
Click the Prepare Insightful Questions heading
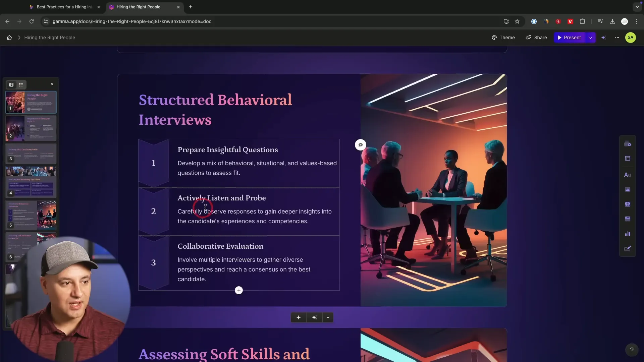[x=228, y=150]
